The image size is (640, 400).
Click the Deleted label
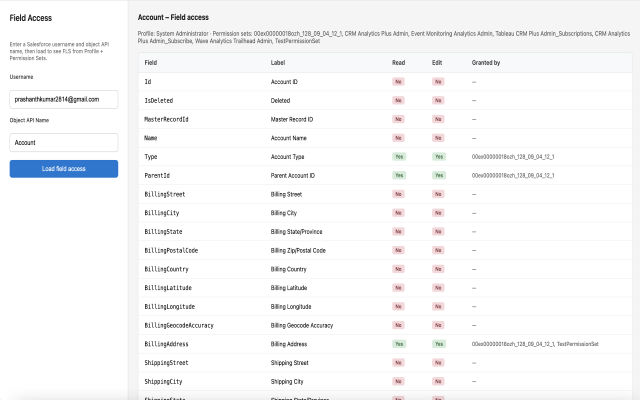coord(280,100)
